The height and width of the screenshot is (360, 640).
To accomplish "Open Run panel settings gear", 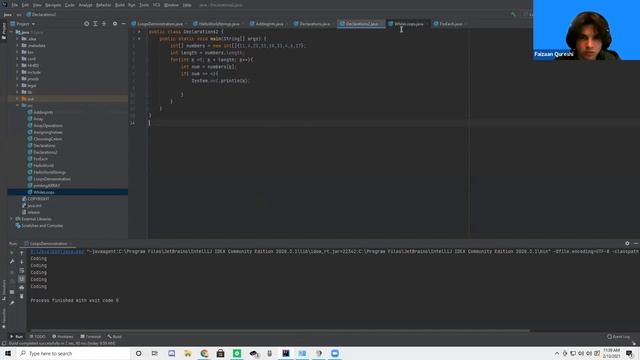I will click(627, 244).
